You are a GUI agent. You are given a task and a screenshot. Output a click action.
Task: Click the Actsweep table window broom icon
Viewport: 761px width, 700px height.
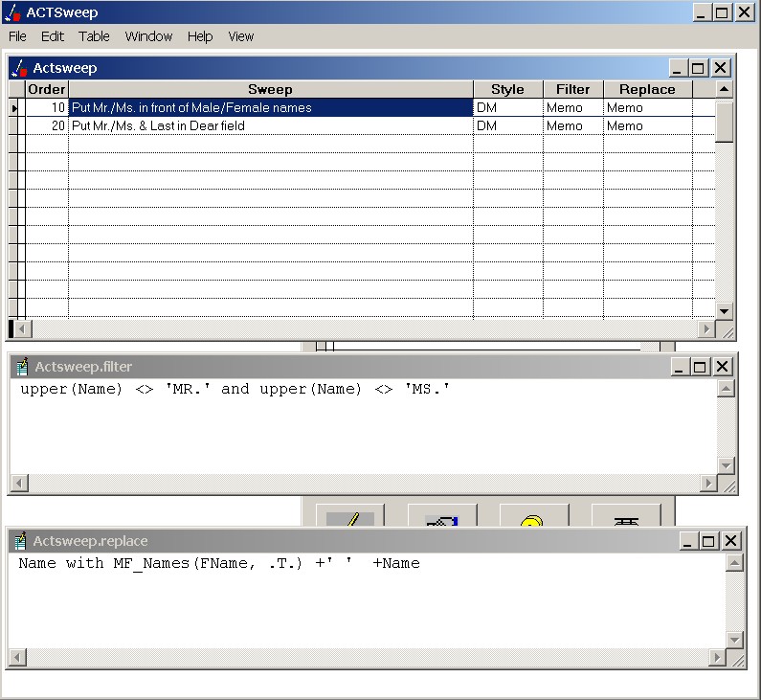(x=19, y=68)
